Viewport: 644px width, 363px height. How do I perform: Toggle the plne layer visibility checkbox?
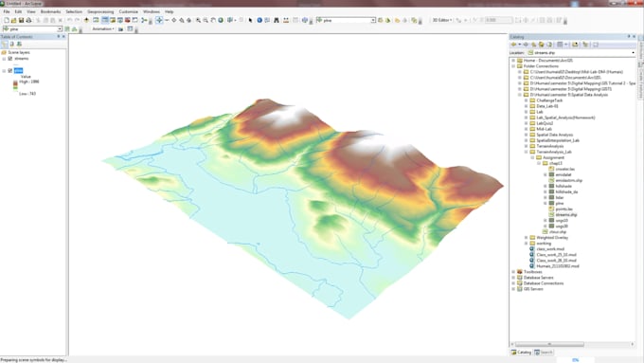10,71
